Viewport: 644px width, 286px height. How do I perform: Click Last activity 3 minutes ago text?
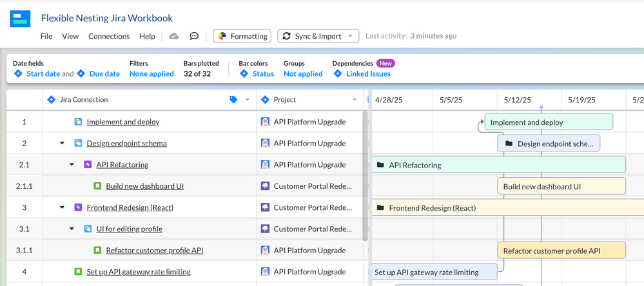tap(411, 36)
